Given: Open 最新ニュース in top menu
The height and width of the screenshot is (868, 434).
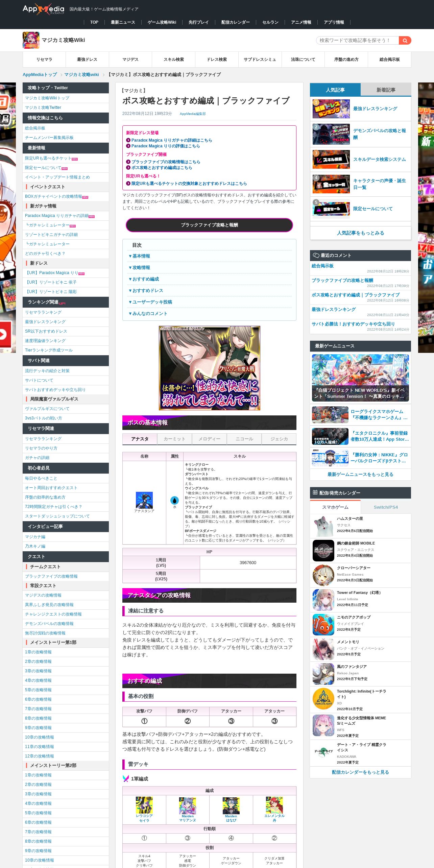Looking at the screenshot, I should click(123, 22).
